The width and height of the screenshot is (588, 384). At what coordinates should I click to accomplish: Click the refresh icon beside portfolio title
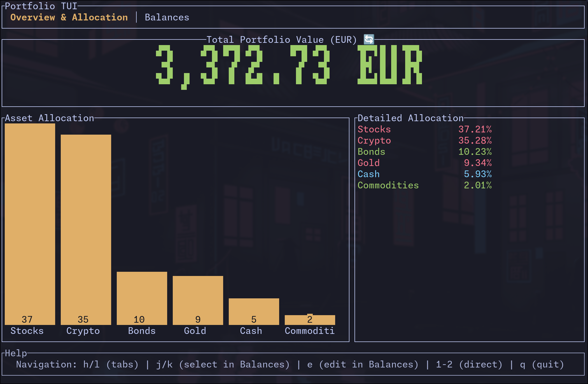pos(369,39)
